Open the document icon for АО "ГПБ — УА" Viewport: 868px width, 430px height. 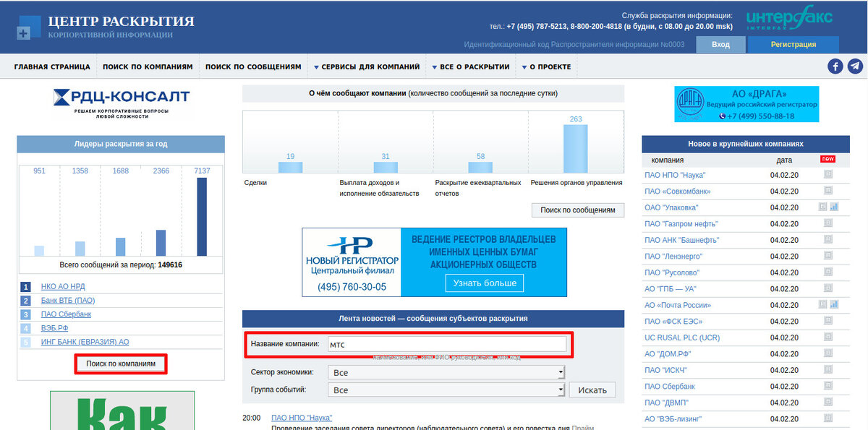pyautogui.click(x=828, y=288)
